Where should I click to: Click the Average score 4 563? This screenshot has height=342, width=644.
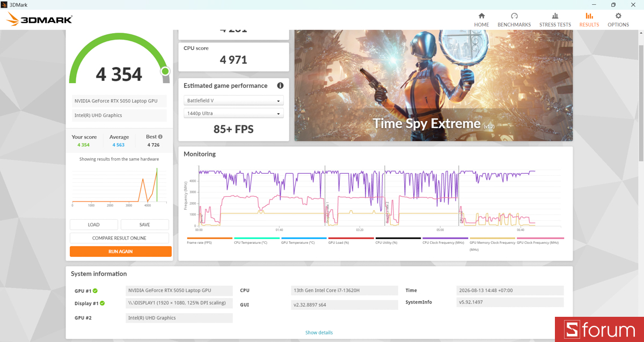119,145
